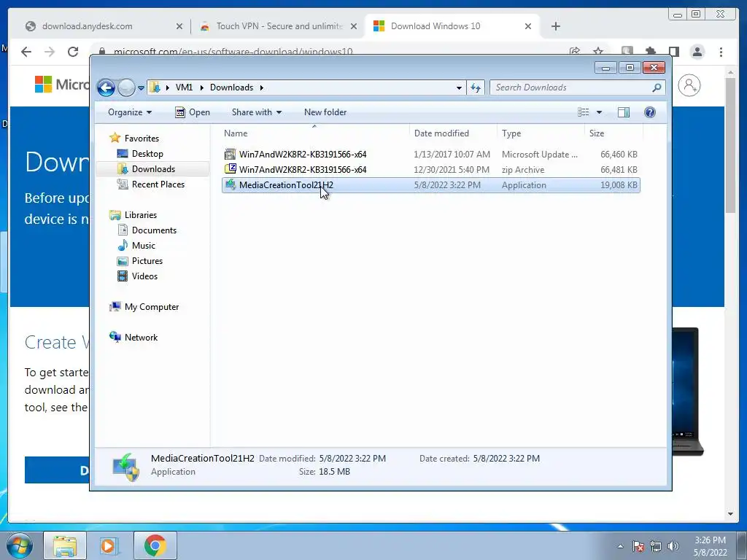Sort by Date modified column header
The width and height of the screenshot is (747, 560).
452,133
